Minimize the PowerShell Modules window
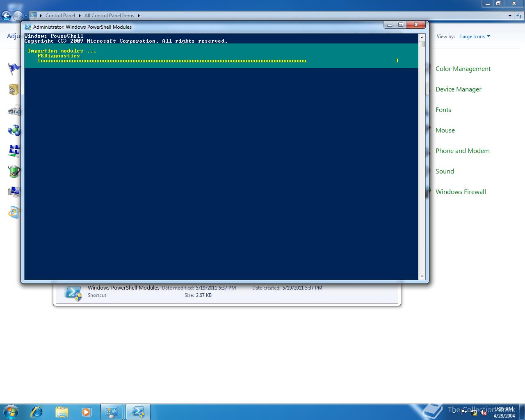This screenshot has height=420, width=525. [x=390, y=25]
